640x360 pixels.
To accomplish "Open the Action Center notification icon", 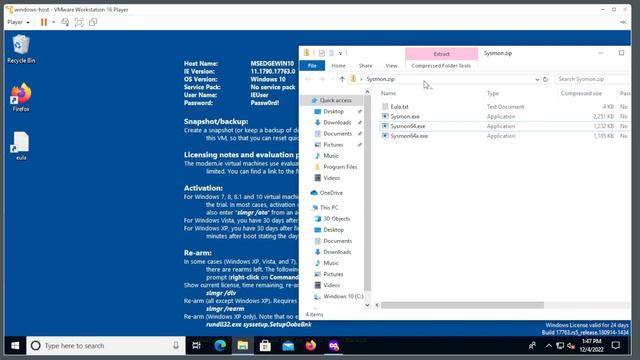I will tap(616, 346).
